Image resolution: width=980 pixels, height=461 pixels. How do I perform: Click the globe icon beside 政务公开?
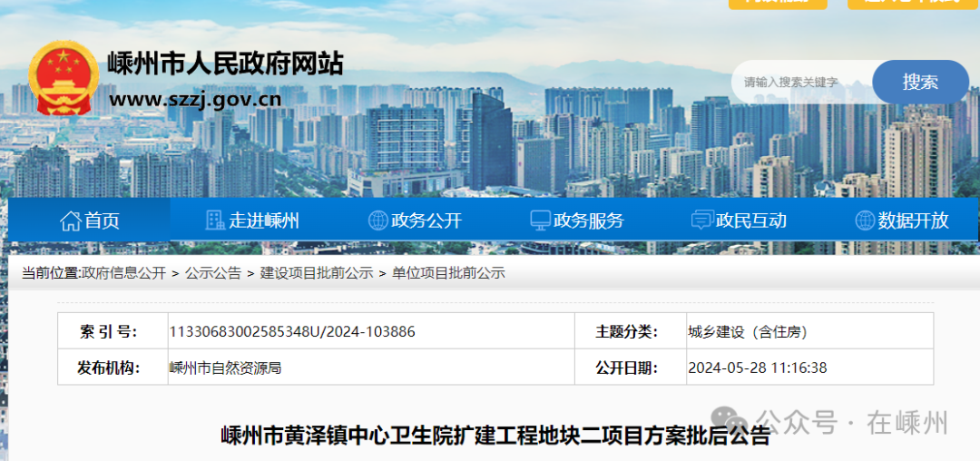tap(377, 221)
